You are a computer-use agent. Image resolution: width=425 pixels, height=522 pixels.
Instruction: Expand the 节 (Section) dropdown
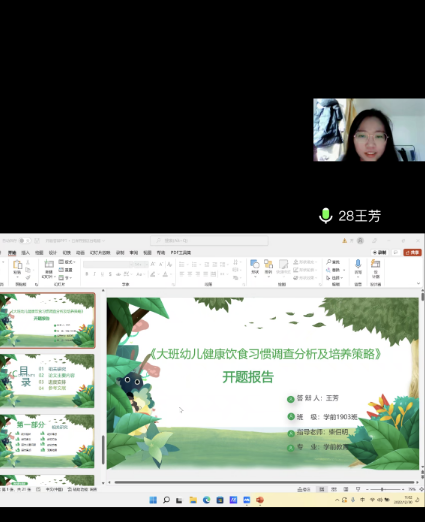(65, 277)
